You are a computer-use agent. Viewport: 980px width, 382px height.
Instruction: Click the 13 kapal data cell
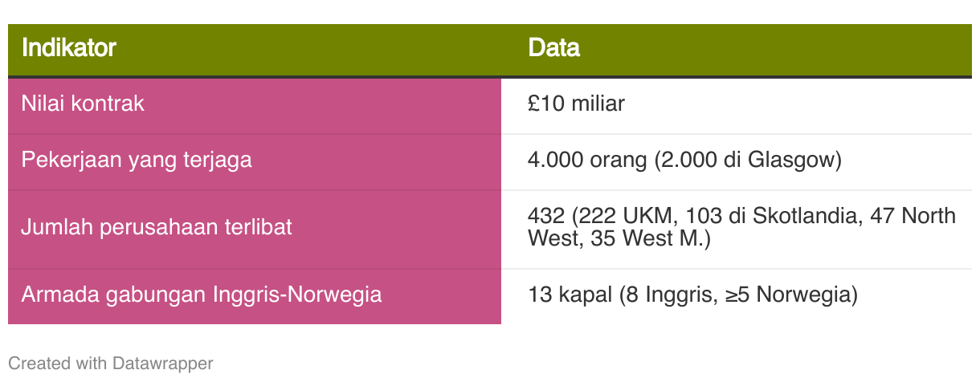tap(737, 295)
